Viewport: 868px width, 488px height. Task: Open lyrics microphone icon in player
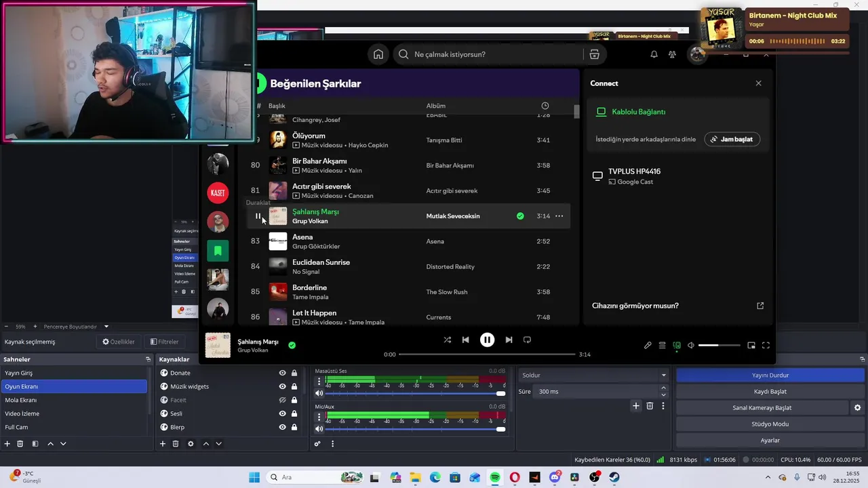click(648, 345)
